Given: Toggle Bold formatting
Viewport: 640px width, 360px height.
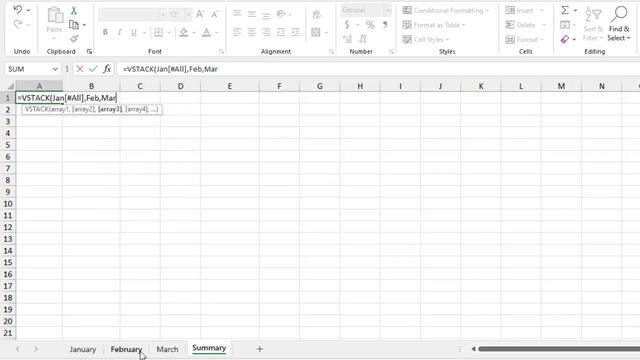Looking at the screenshot, I should [x=105, y=32].
